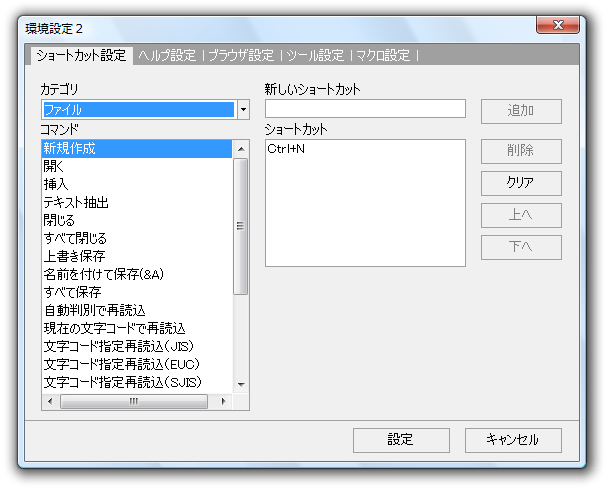Select the テキスト抽出 command
This screenshot has width=608, height=490.
pyautogui.click(x=137, y=203)
